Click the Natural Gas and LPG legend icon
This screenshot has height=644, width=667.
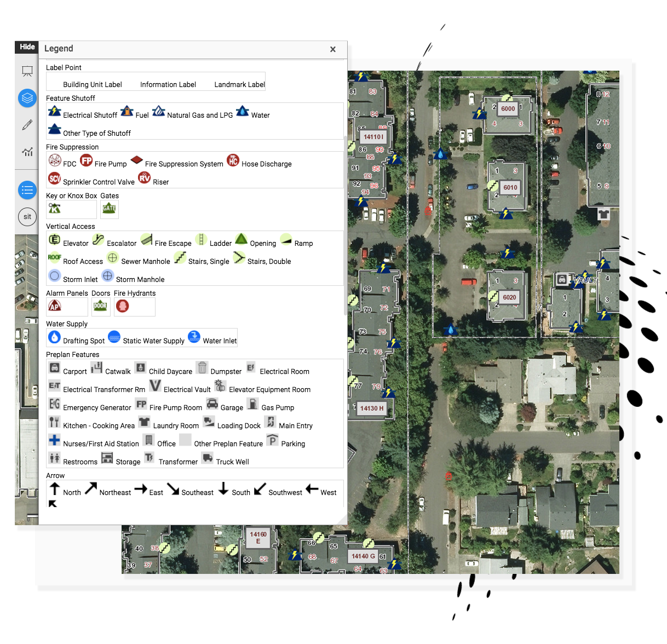(159, 111)
